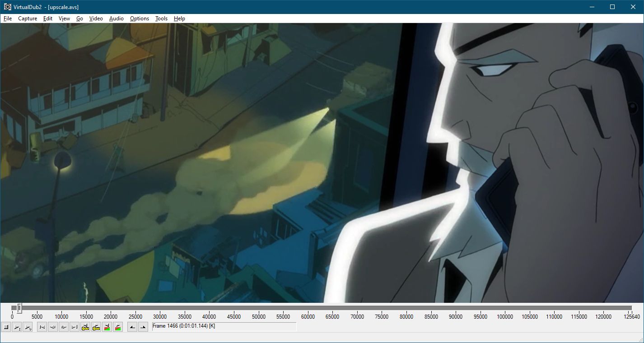Jump to the end of the video
The image size is (644, 343).
[75, 327]
